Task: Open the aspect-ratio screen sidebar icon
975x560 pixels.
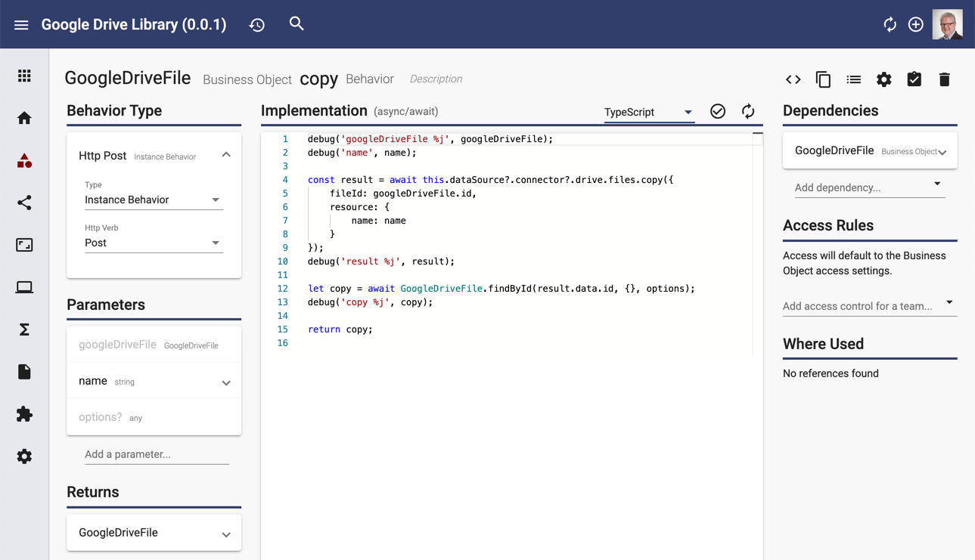Action: pyautogui.click(x=24, y=245)
